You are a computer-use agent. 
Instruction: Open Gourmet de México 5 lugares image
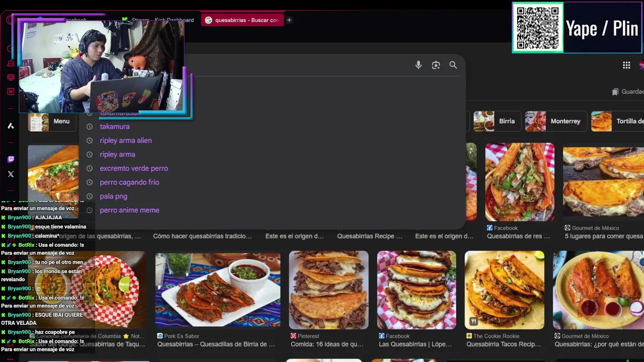click(x=603, y=182)
